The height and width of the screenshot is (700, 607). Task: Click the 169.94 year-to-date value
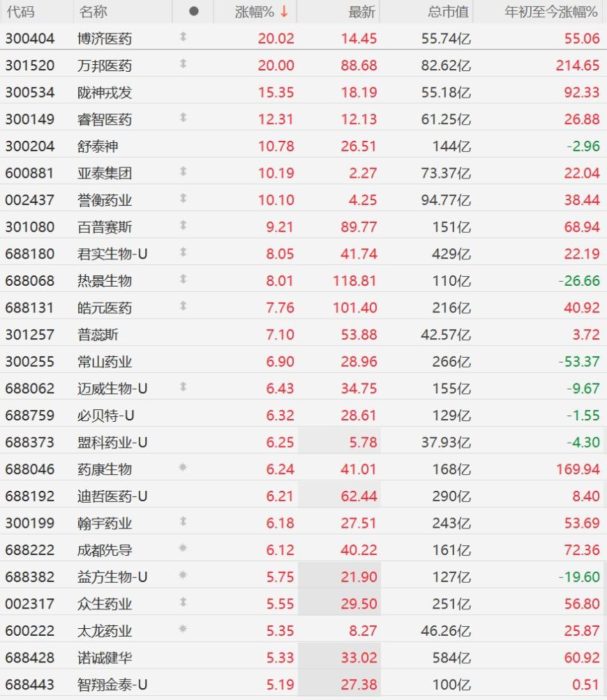coord(577,469)
